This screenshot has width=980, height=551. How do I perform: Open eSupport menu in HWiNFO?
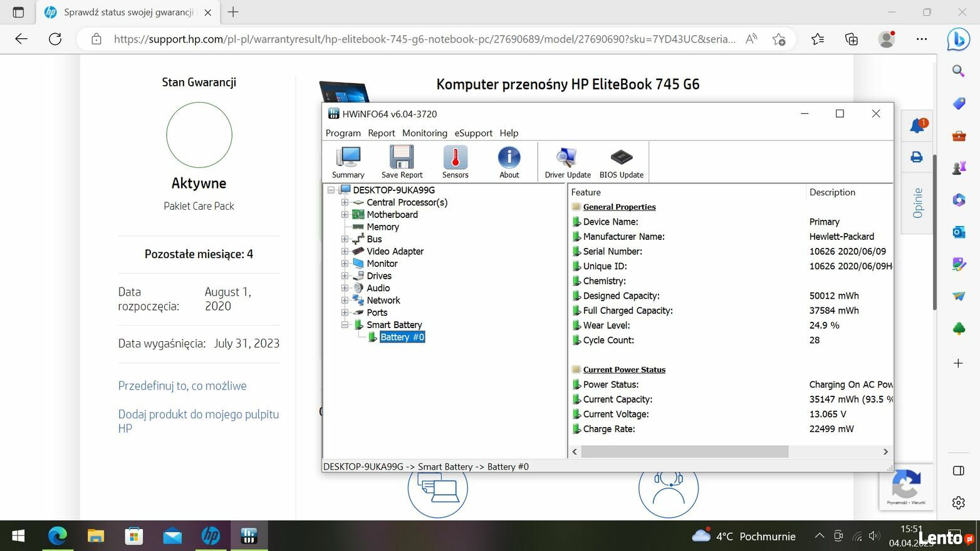[x=473, y=133]
